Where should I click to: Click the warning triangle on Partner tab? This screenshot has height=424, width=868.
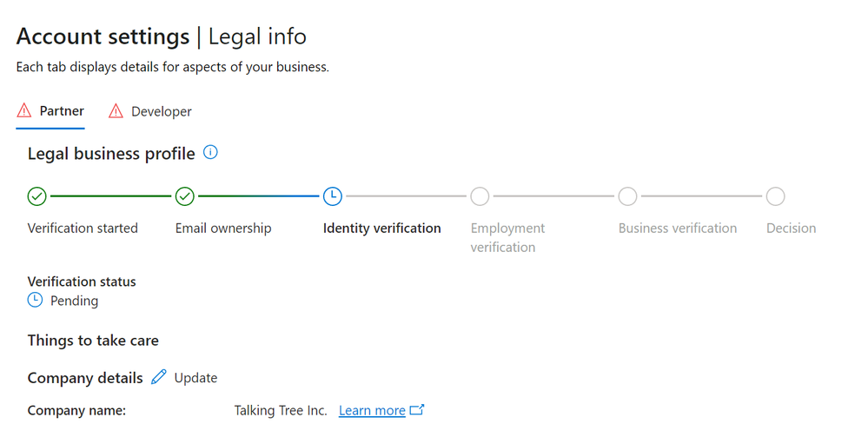(24, 111)
